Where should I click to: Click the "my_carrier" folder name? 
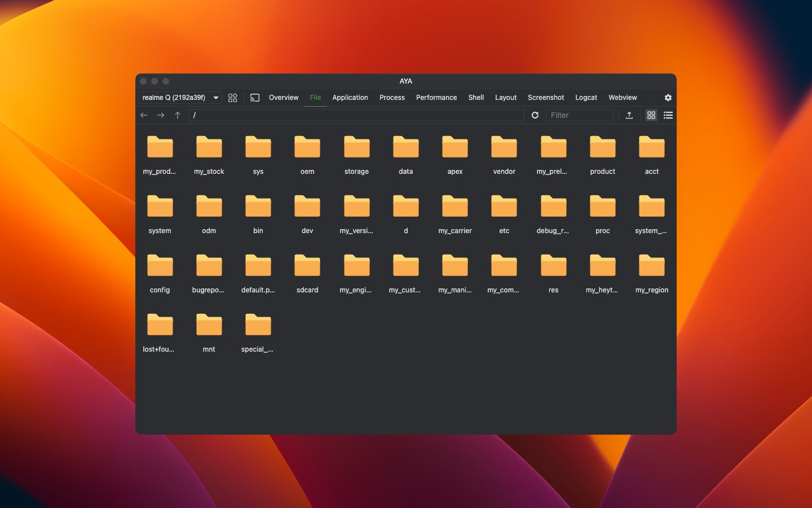[455, 231]
